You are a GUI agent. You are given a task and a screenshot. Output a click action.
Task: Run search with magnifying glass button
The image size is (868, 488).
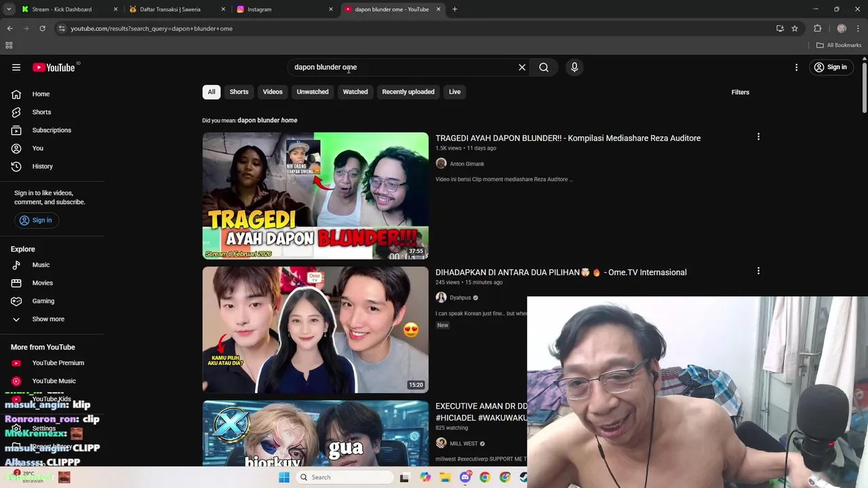click(x=544, y=67)
